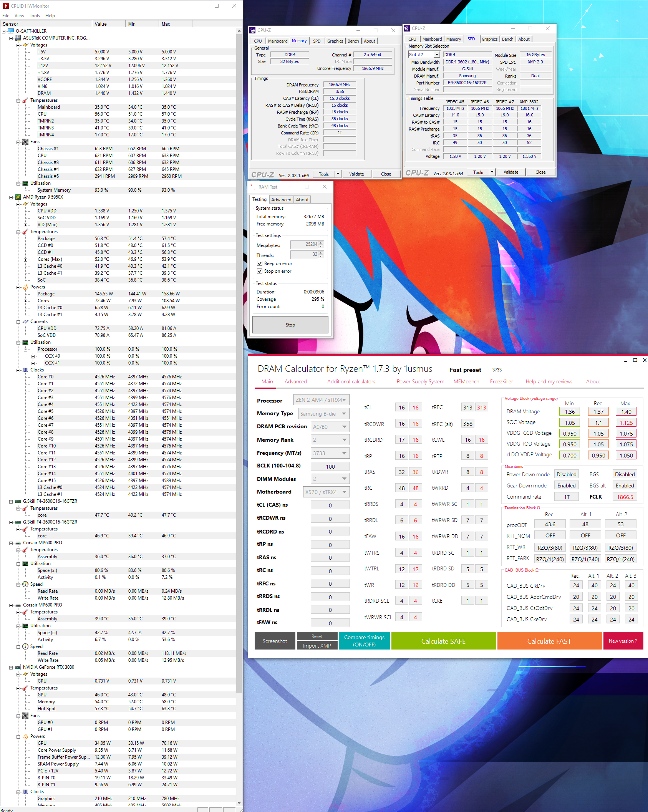Viewport: 648px width, 812px height.
Task: Click the first G.Skill F4-3600C16-16GTZR memory icon
Action: coord(18,501)
